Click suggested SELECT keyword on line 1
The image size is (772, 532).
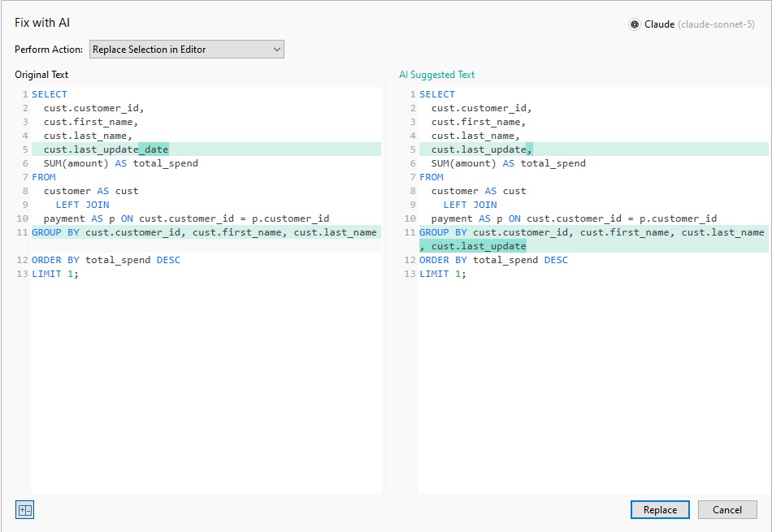coord(436,94)
